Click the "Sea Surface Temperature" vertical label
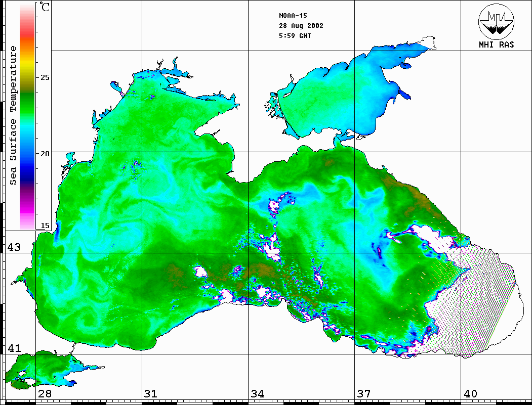 tap(13, 115)
